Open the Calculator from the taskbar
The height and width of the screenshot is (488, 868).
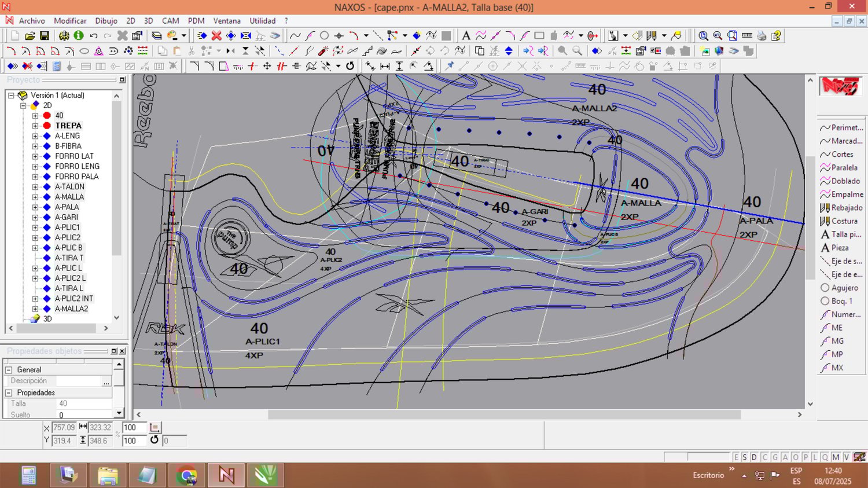tap(29, 475)
